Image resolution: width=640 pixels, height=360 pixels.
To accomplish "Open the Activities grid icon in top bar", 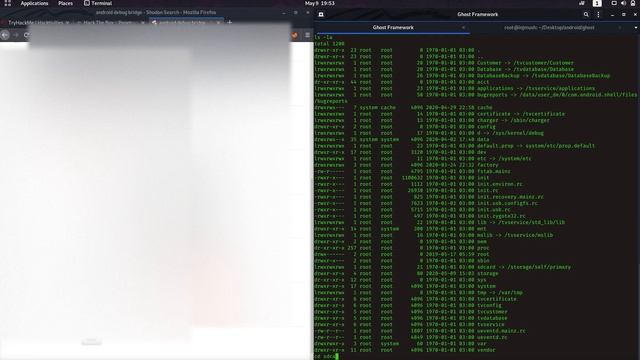I will (7, 3).
